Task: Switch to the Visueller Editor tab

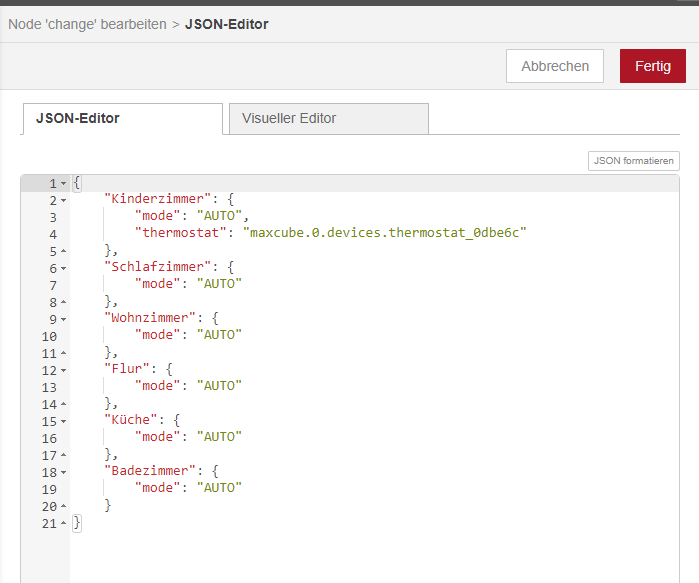Action: point(329,119)
